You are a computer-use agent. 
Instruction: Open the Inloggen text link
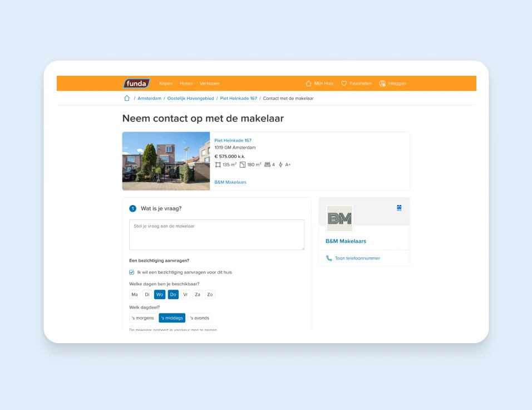(397, 84)
